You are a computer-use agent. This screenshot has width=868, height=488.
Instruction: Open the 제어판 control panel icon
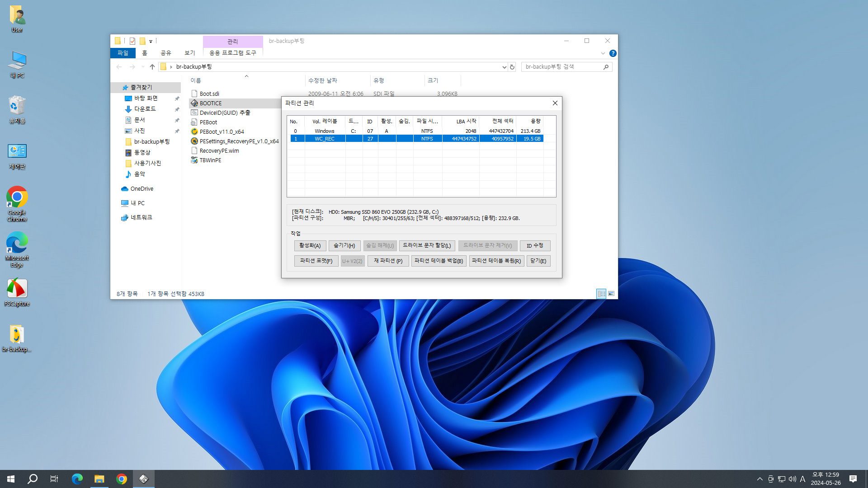17,156
